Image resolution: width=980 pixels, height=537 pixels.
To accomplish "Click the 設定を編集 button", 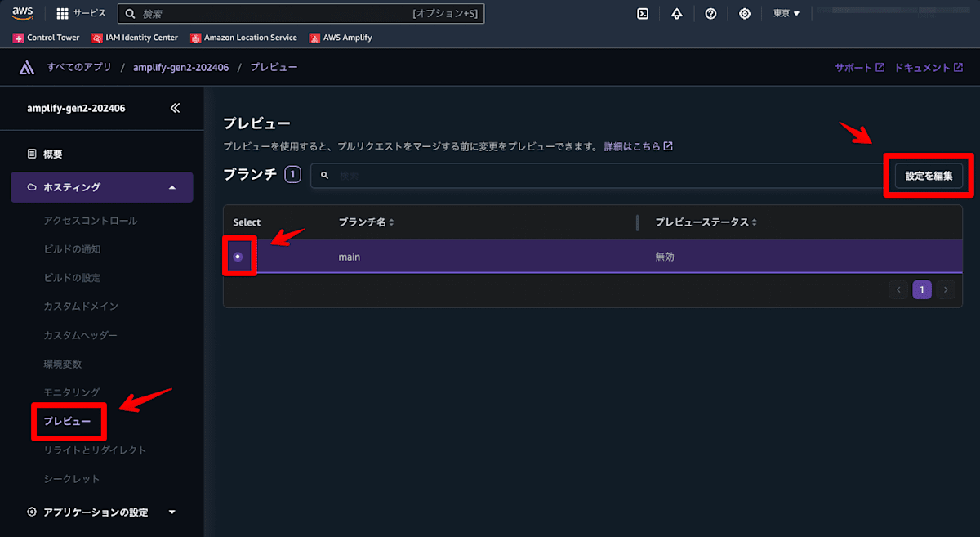I will click(929, 175).
